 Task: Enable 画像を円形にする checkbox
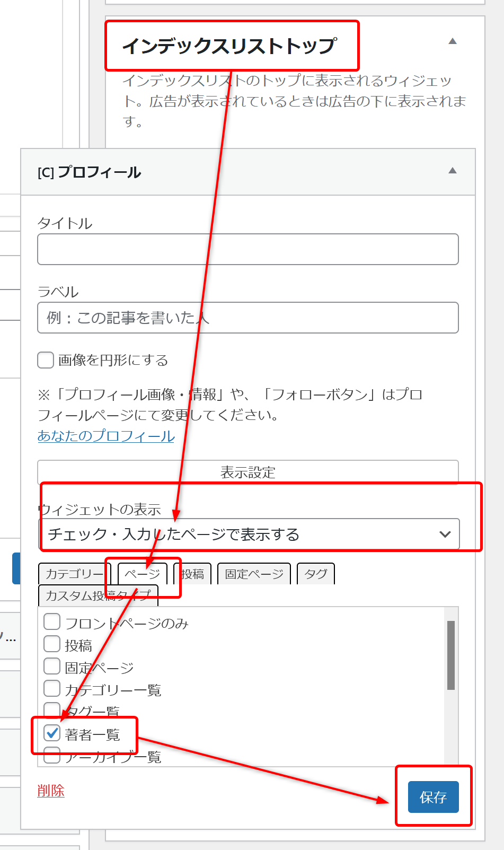(46, 360)
